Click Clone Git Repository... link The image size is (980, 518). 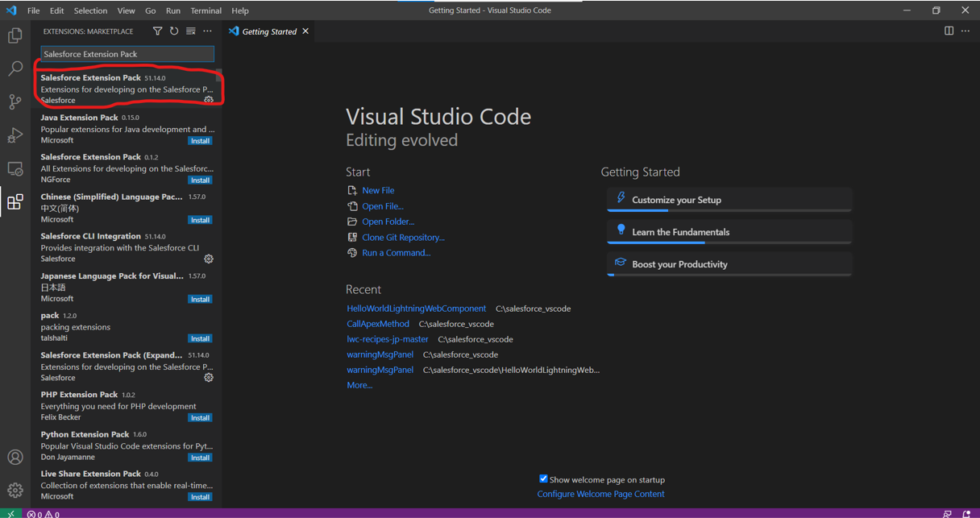(x=403, y=238)
